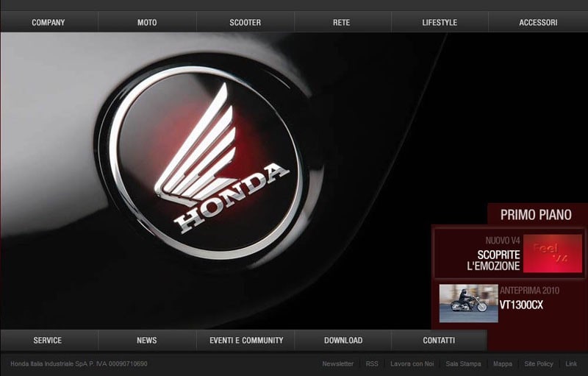Viewport: 588px width, 376px height.
Task: Click the Honda Italia Industriale SpA text
Action: coord(79,363)
